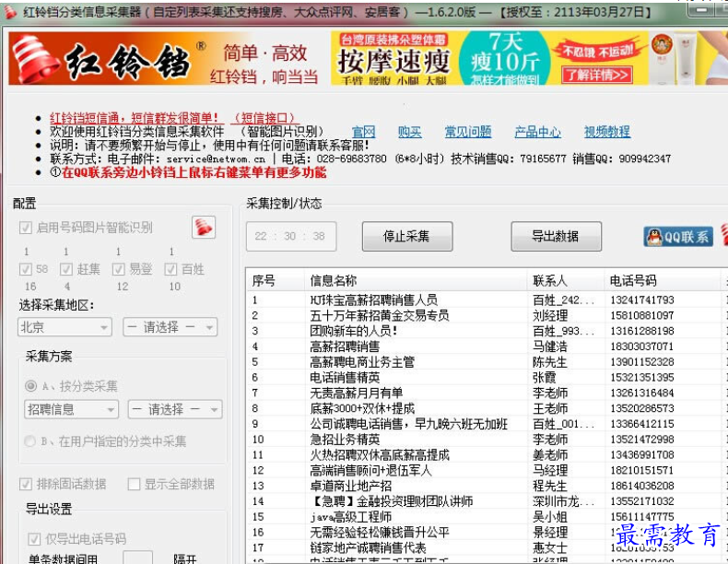The width and height of the screenshot is (728, 564).
Task: Select row 火热招聘双休高底薪高提成
Action: tap(487, 455)
